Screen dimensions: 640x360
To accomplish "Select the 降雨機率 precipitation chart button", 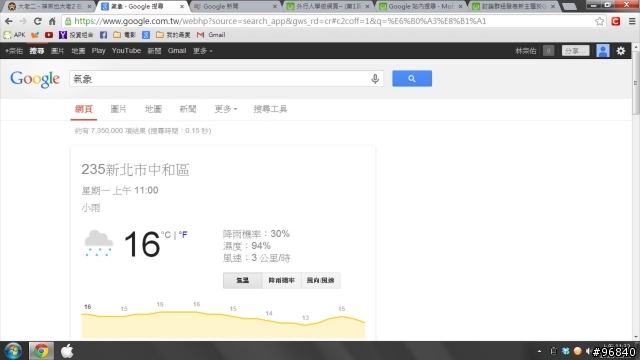I will [282, 280].
